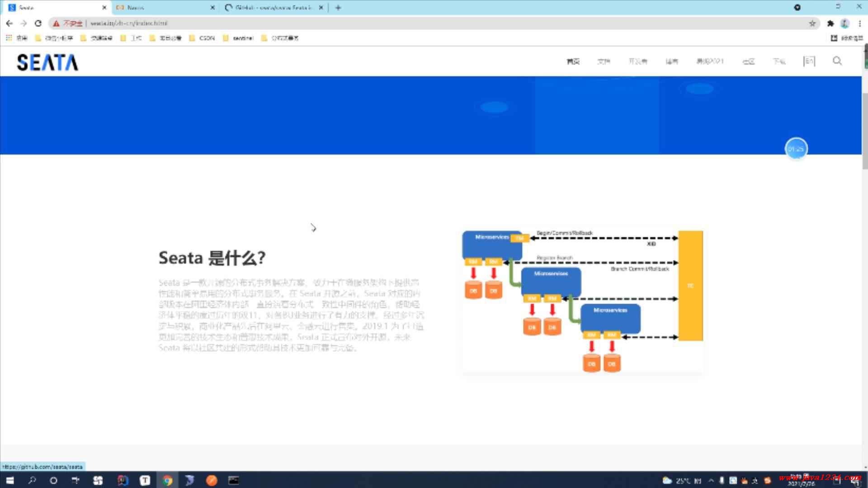Open the 开发者 nav item
This screenshot has height=488, width=868.
638,61
